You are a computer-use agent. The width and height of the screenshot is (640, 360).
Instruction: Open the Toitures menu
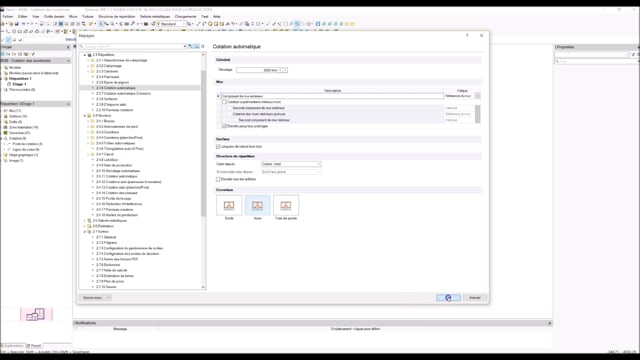(x=88, y=17)
